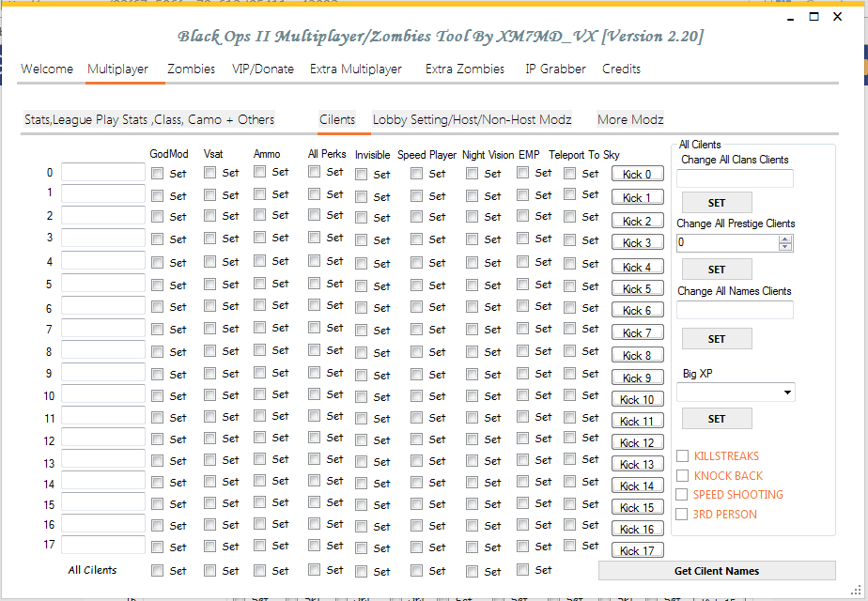Kick client 17
The width and height of the screenshot is (868, 601).
coord(637,550)
